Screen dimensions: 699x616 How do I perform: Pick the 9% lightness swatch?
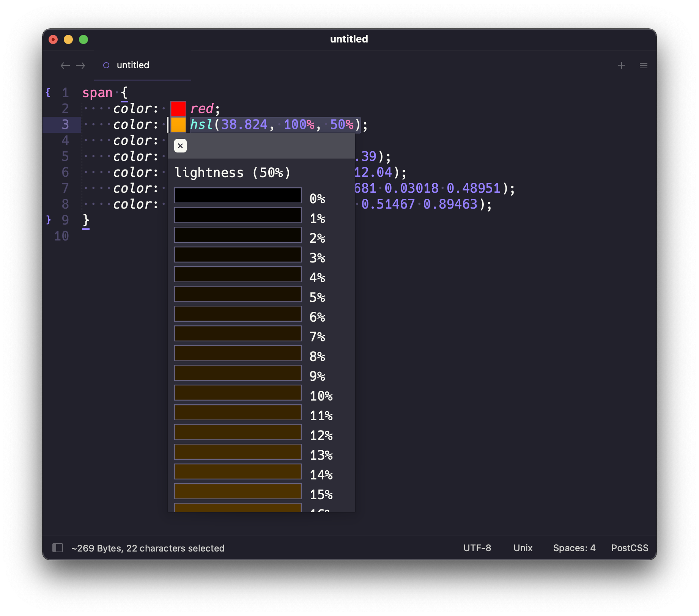238,373
